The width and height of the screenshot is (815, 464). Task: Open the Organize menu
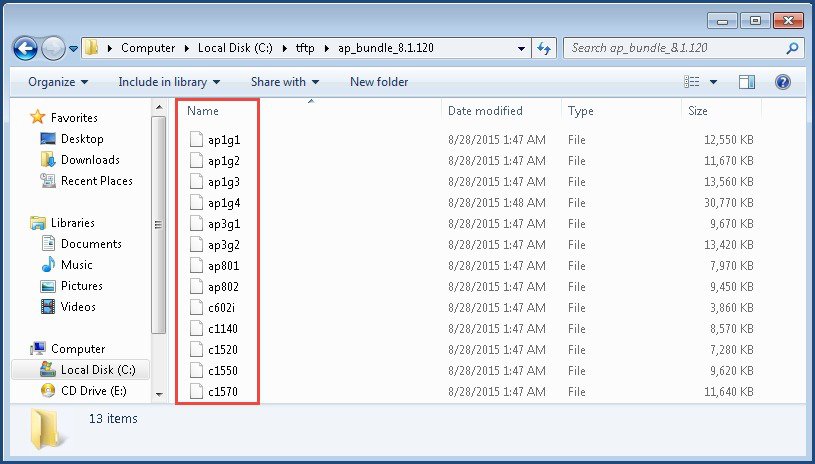(x=58, y=82)
